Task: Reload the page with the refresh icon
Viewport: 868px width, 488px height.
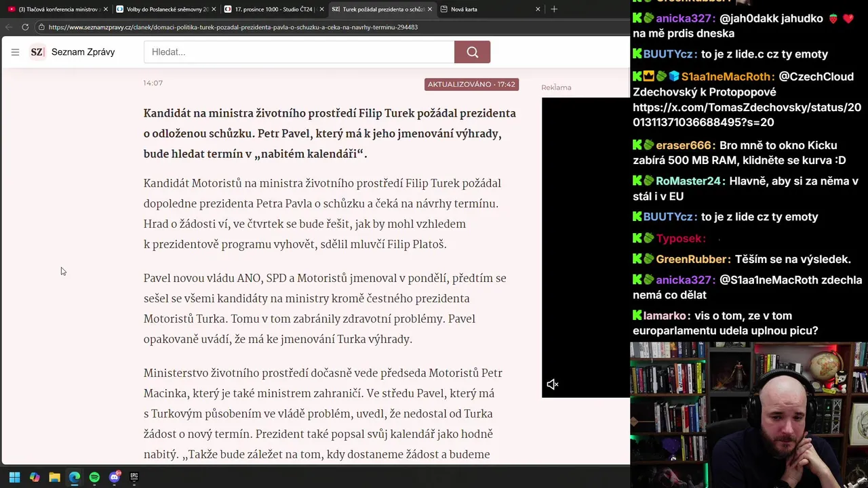Action: [25, 27]
